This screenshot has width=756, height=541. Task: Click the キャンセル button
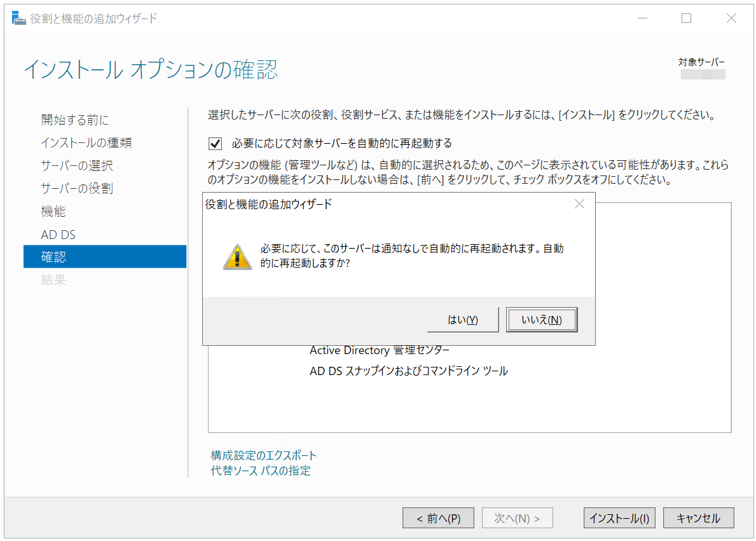(698, 518)
